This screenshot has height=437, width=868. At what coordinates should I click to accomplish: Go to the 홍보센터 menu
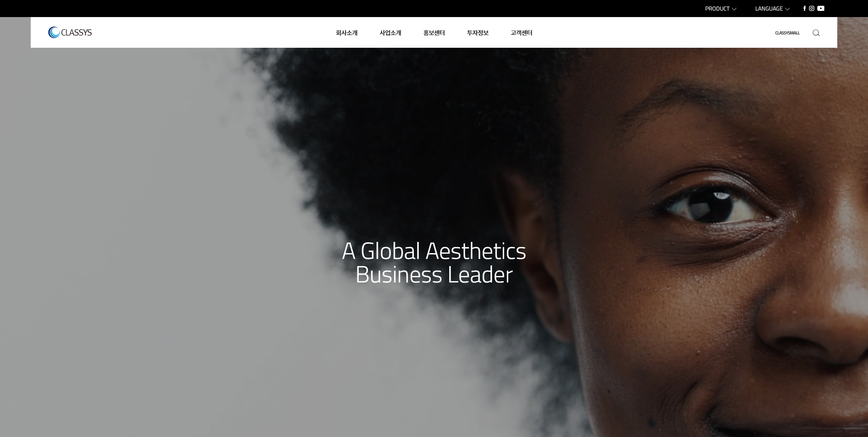(434, 33)
